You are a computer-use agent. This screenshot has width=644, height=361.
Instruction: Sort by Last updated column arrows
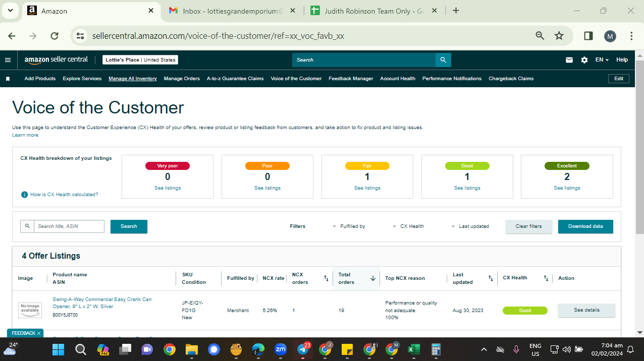click(x=491, y=278)
